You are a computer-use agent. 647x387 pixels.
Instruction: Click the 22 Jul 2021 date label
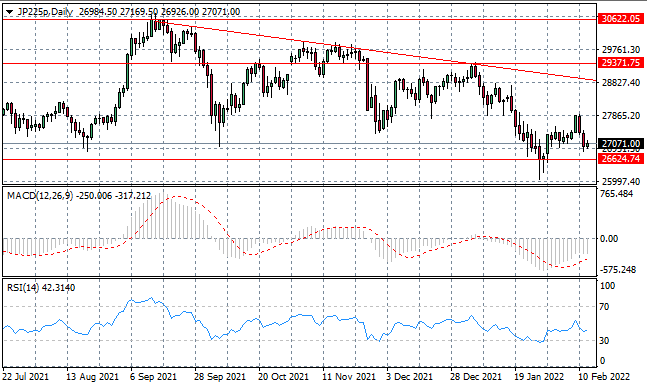(26, 377)
